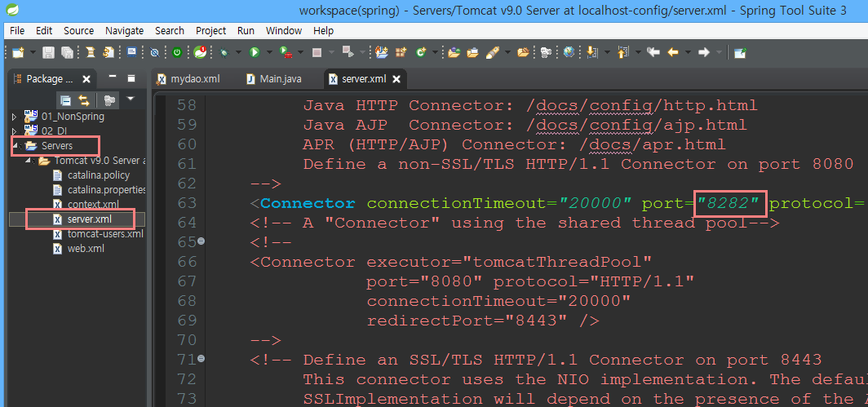This screenshot has width=868, height=407.
Task: Close the Package Explorer tab
Action: pyautogui.click(x=86, y=79)
